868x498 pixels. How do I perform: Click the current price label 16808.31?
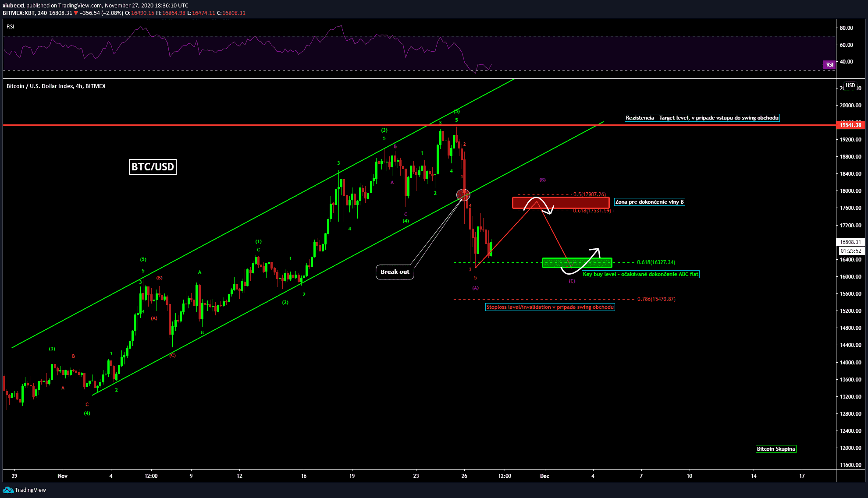click(850, 242)
